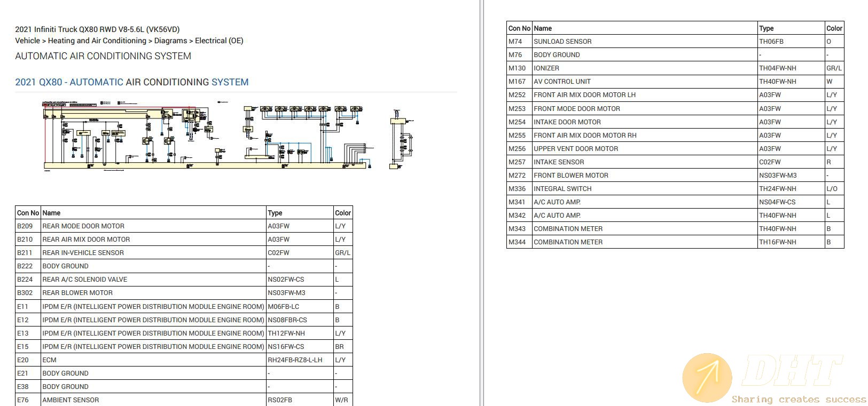Image resolution: width=868 pixels, height=406 pixels.
Task: Click connector number 'M76' cell
Action: (x=520, y=54)
